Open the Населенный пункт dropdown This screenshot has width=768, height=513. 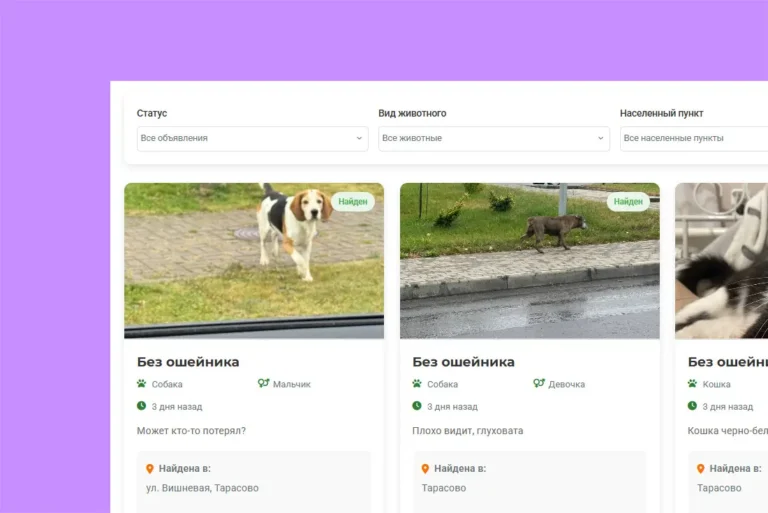(x=693, y=138)
